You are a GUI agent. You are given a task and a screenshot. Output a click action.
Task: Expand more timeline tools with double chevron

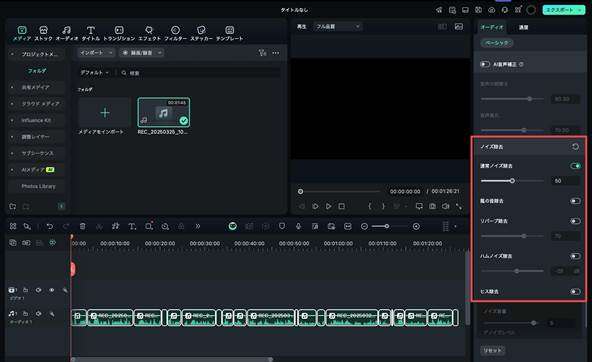pos(197,226)
